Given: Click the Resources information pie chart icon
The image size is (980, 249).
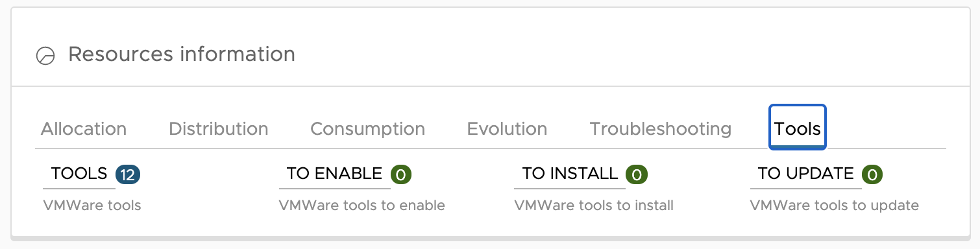Looking at the screenshot, I should click(x=45, y=56).
